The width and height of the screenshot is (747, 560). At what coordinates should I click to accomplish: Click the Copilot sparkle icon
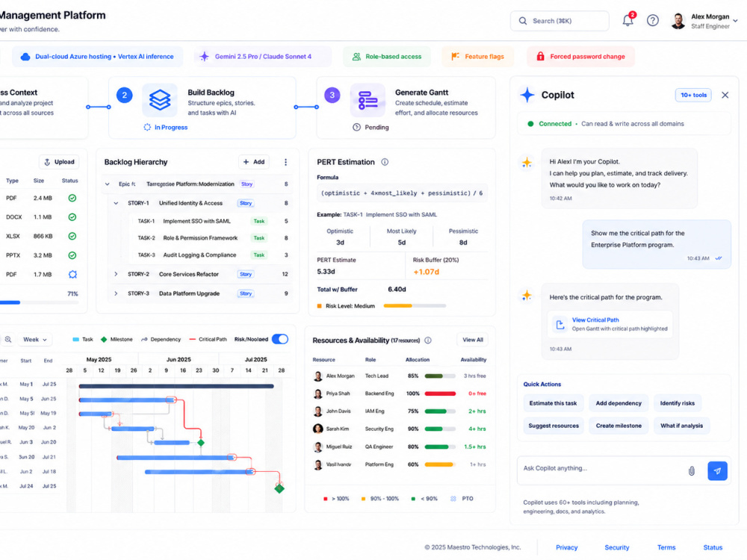[x=527, y=95]
